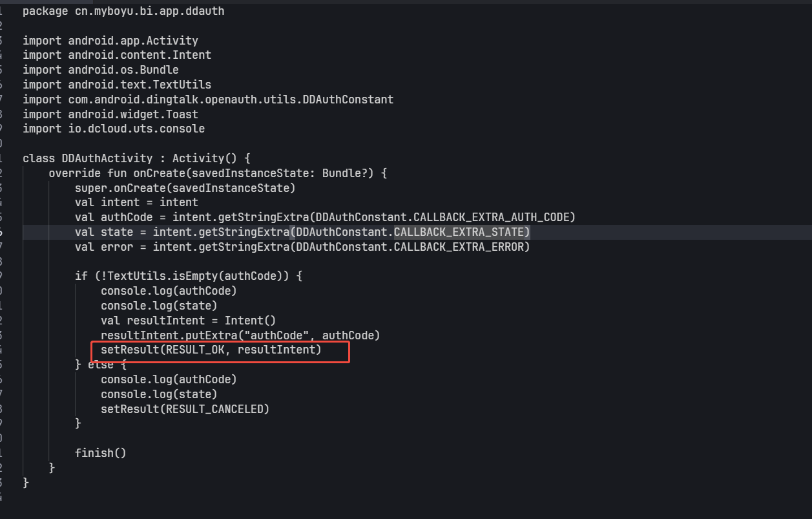Click the setResult(RESULT_CANCELED) call
812x519 pixels.
point(185,409)
